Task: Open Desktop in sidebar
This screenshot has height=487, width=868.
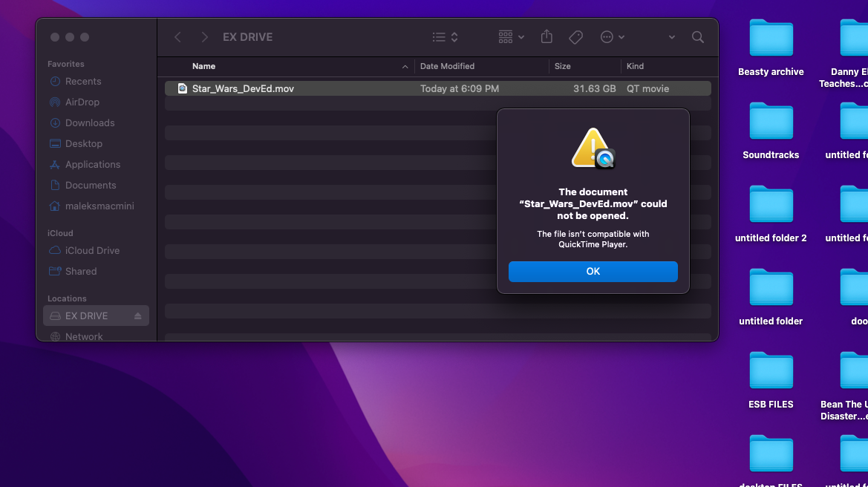Action: pyautogui.click(x=84, y=144)
